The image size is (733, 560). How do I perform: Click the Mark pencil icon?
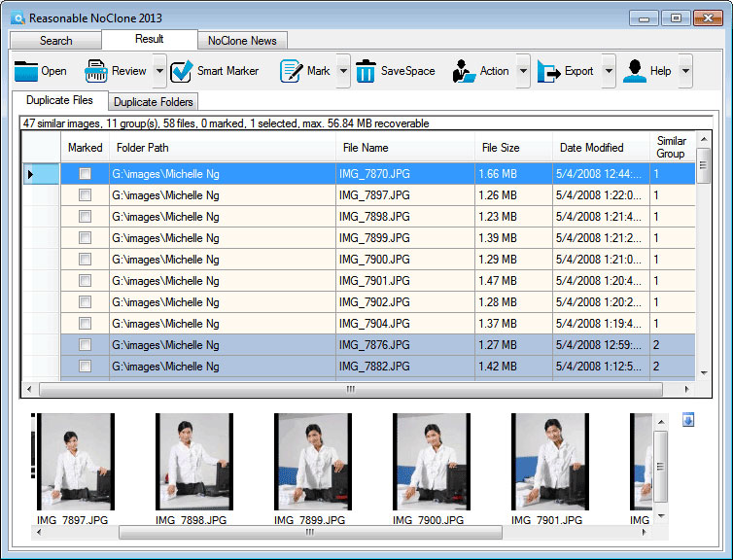[x=291, y=71]
